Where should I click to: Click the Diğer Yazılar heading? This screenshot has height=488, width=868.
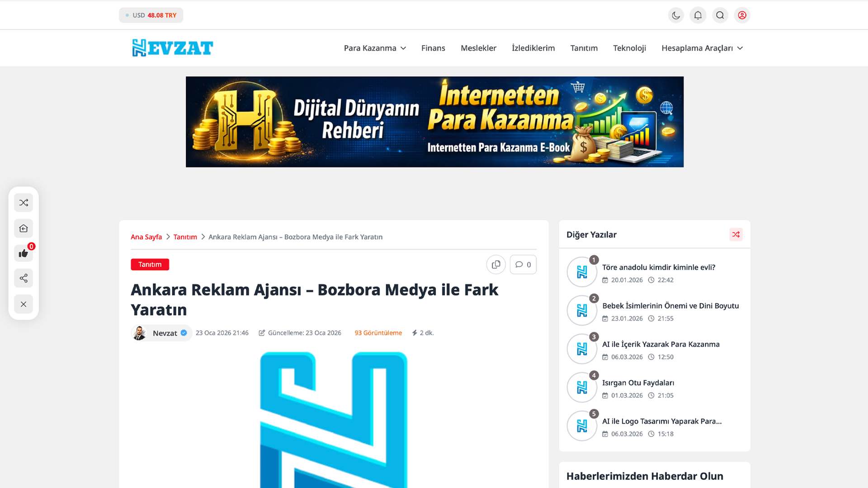coord(591,235)
